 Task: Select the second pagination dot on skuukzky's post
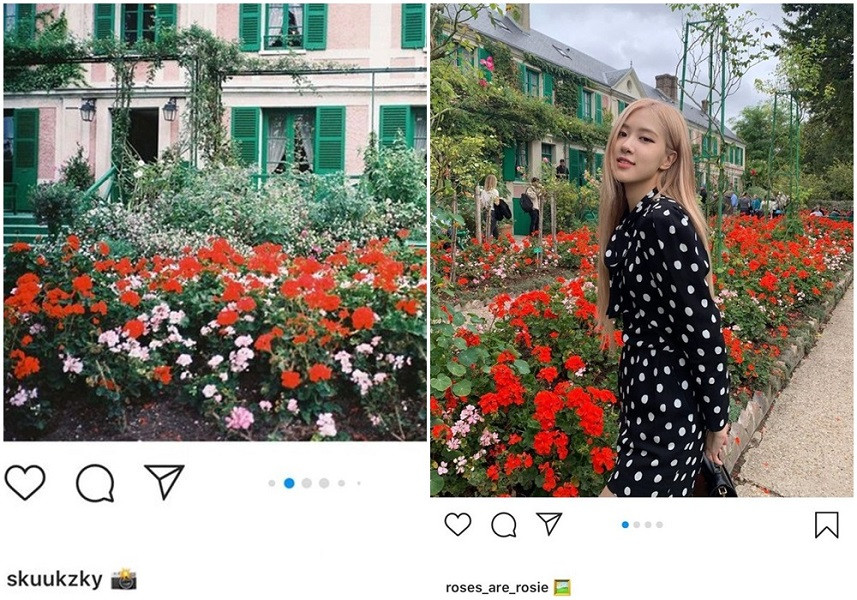click(x=289, y=483)
